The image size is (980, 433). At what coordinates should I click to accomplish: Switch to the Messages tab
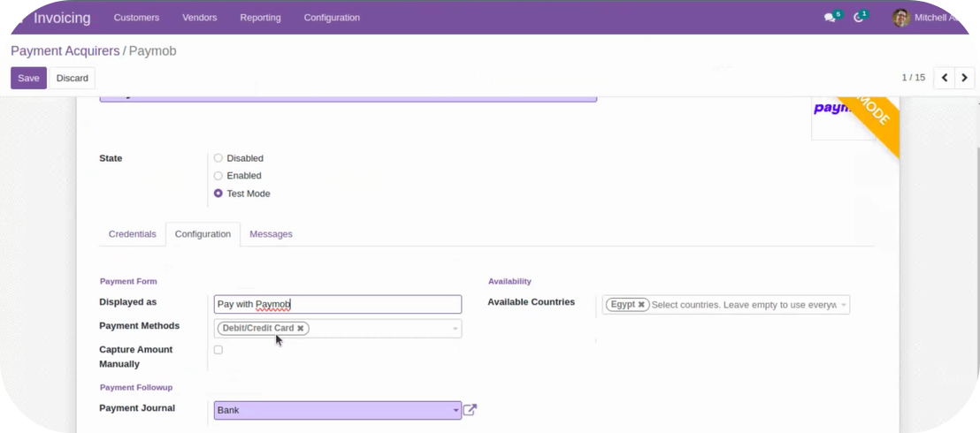271,234
